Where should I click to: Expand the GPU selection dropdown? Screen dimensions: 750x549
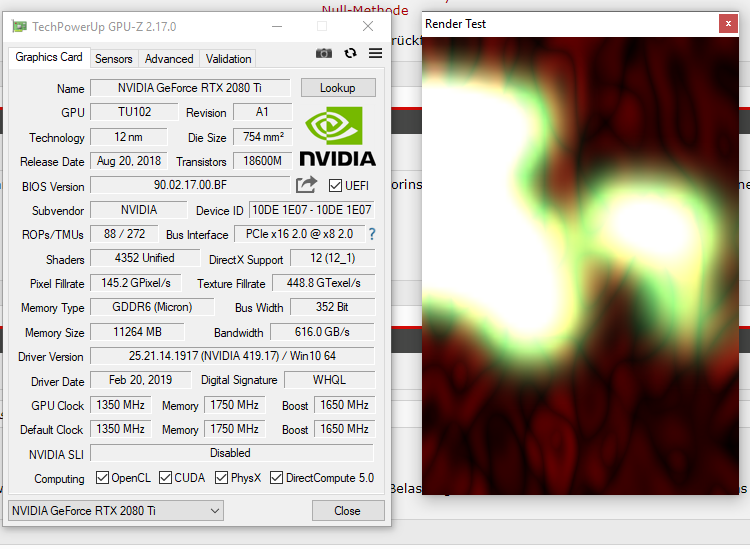pyautogui.click(x=116, y=511)
